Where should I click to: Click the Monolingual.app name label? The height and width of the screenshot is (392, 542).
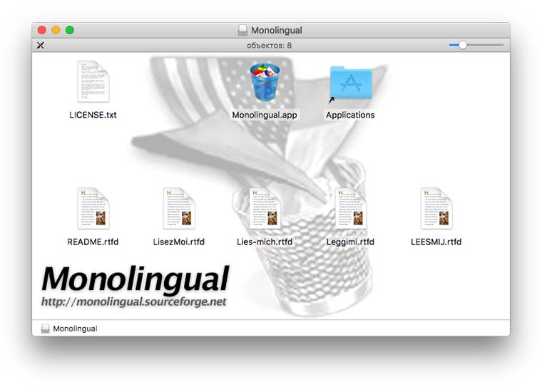point(265,115)
